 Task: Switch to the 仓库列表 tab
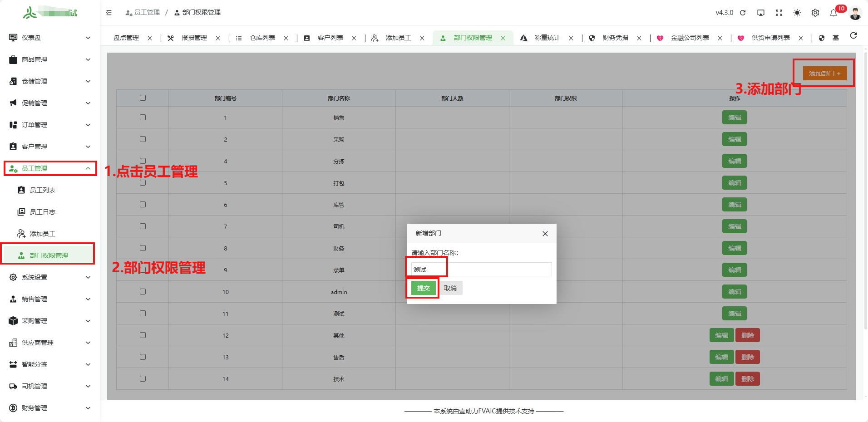click(x=262, y=38)
